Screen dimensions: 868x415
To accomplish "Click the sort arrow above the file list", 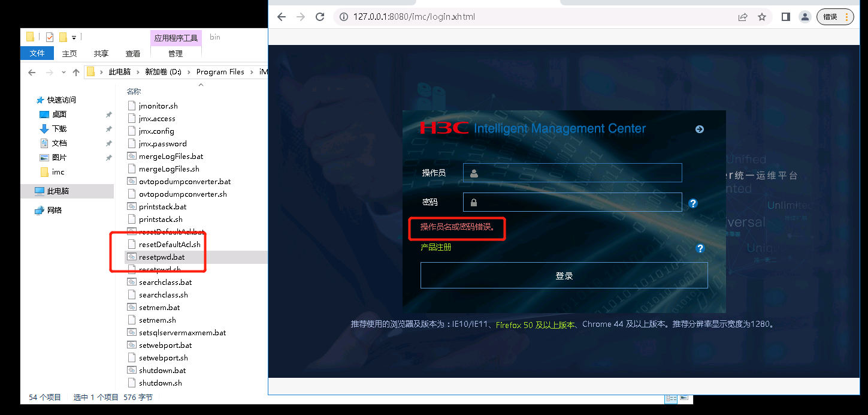I will pos(201,85).
